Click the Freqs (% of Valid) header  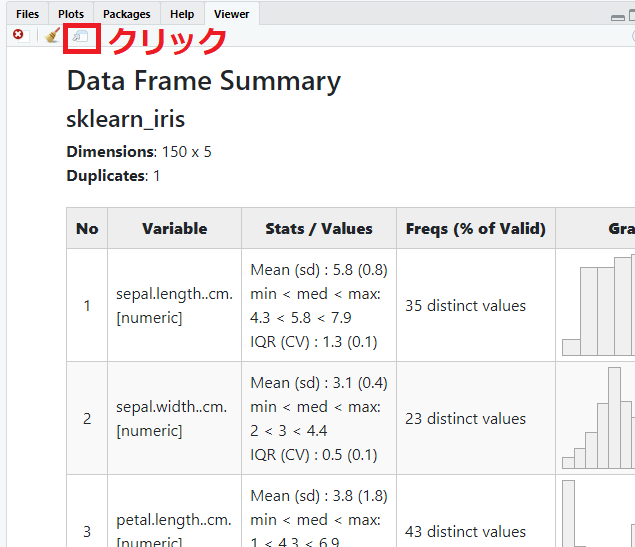[x=475, y=229]
